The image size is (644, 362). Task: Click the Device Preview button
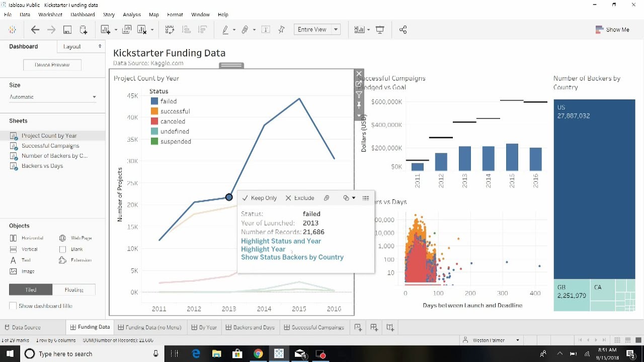click(52, 65)
